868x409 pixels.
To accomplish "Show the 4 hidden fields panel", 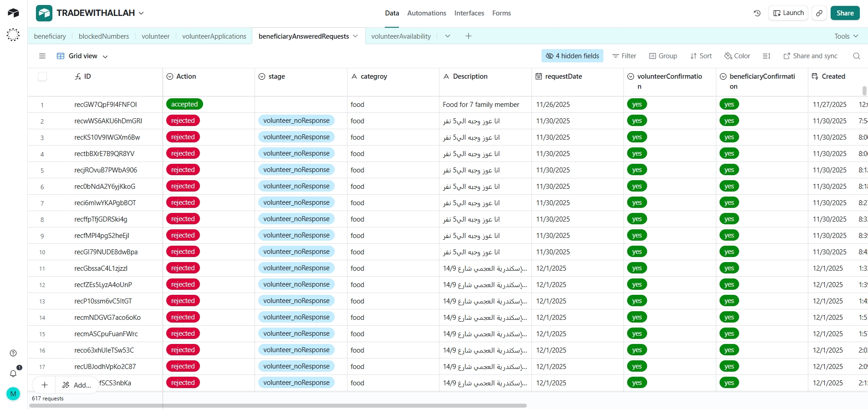I will click(x=572, y=56).
